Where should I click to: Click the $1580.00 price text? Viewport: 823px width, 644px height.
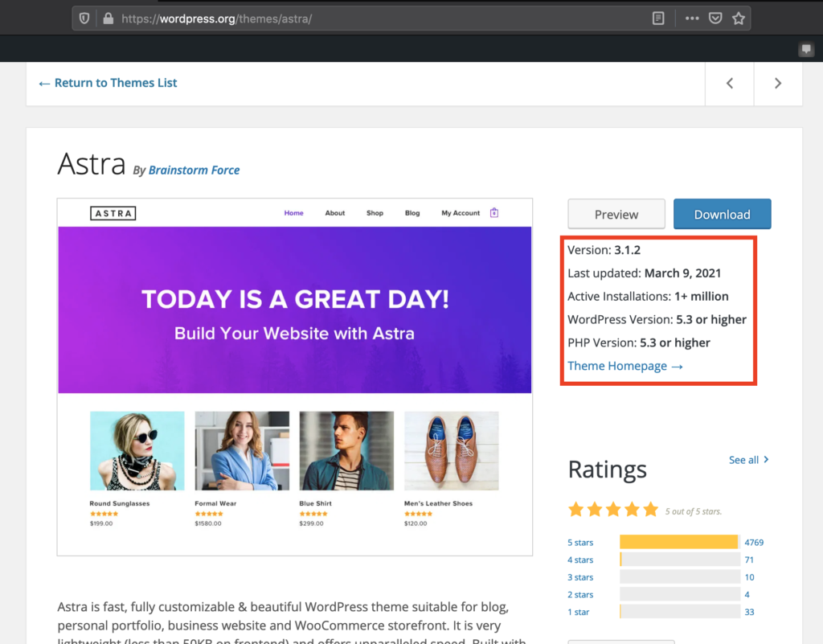click(x=208, y=523)
